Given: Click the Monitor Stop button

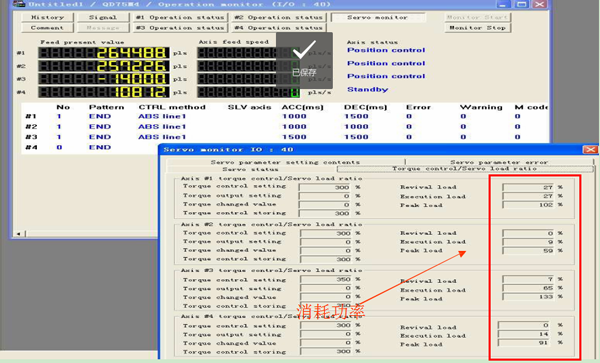Looking at the screenshot, I should click(478, 28).
